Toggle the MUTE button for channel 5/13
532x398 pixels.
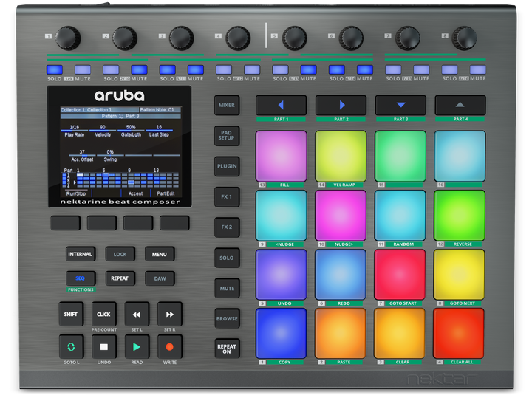pos(308,69)
